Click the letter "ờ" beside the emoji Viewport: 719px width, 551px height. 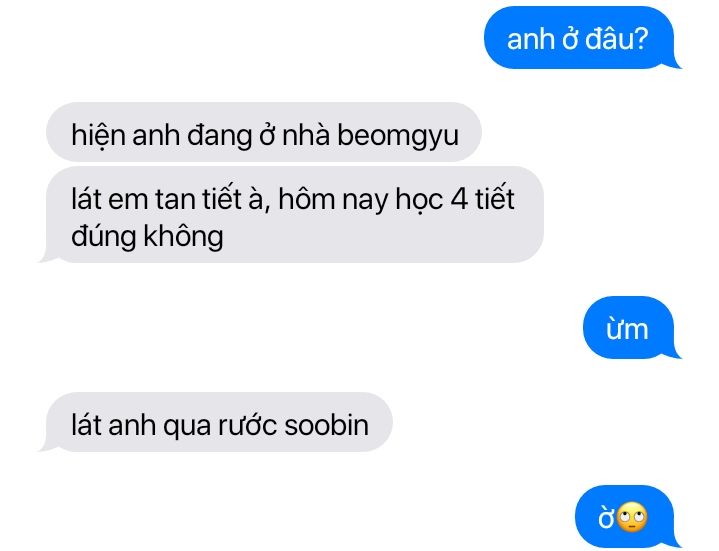point(606,517)
